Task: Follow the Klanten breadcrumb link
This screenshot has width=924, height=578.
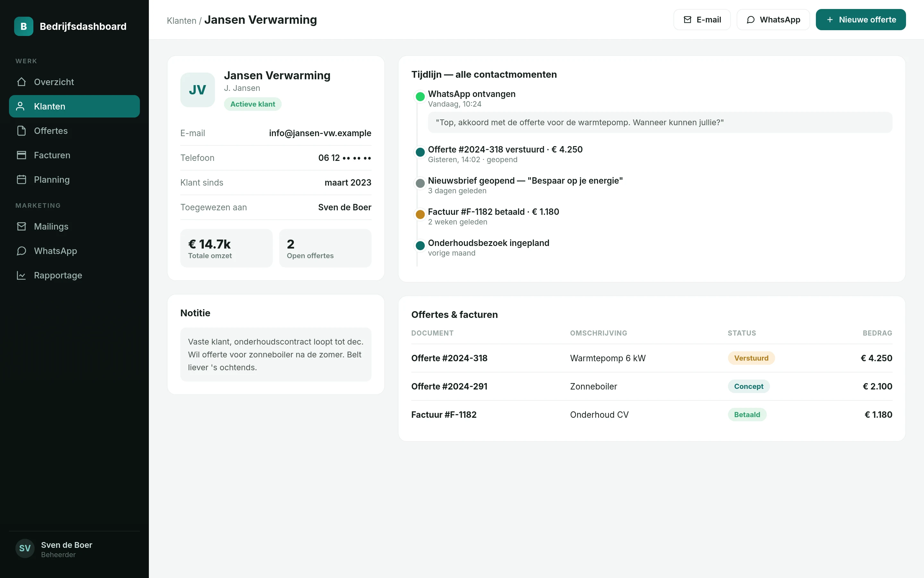Action: (181, 21)
